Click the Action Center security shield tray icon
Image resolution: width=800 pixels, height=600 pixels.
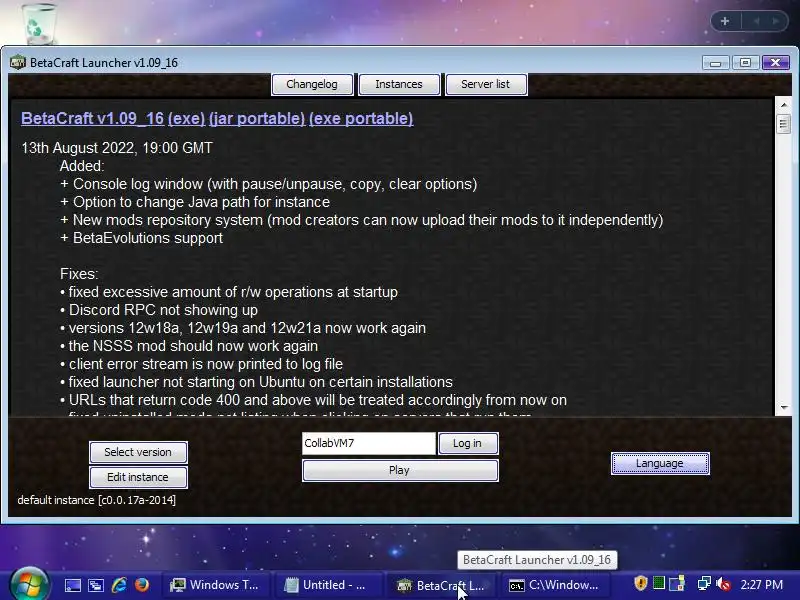click(x=640, y=584)
